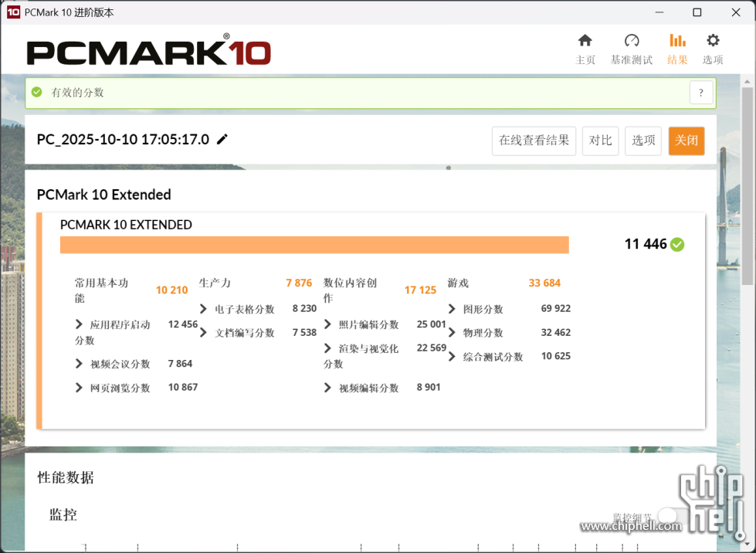Click the video editing value 8 901

(x=429, y=388)
